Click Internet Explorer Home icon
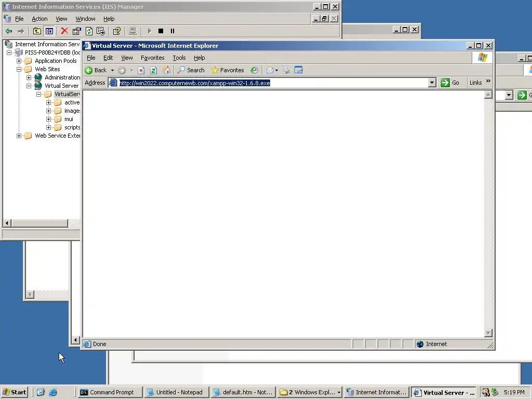The height and width of the screenshot is (399, 532). tap(166, 70)
